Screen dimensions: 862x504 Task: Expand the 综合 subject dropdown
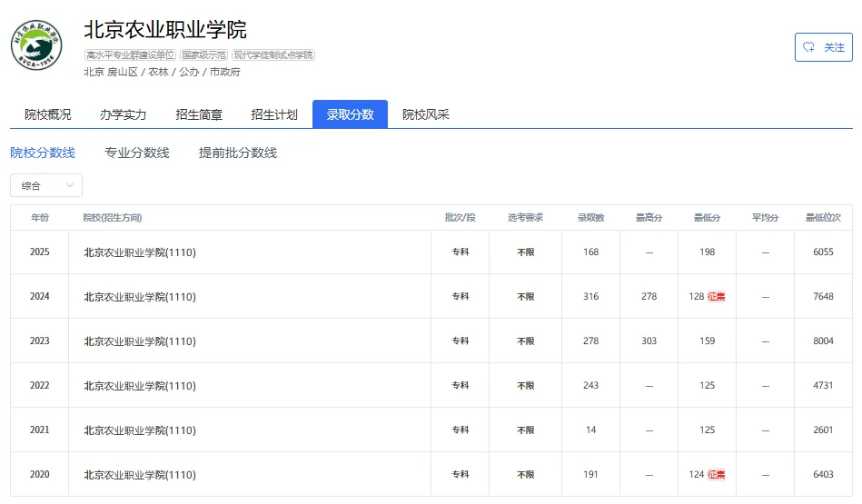point(46,185)
